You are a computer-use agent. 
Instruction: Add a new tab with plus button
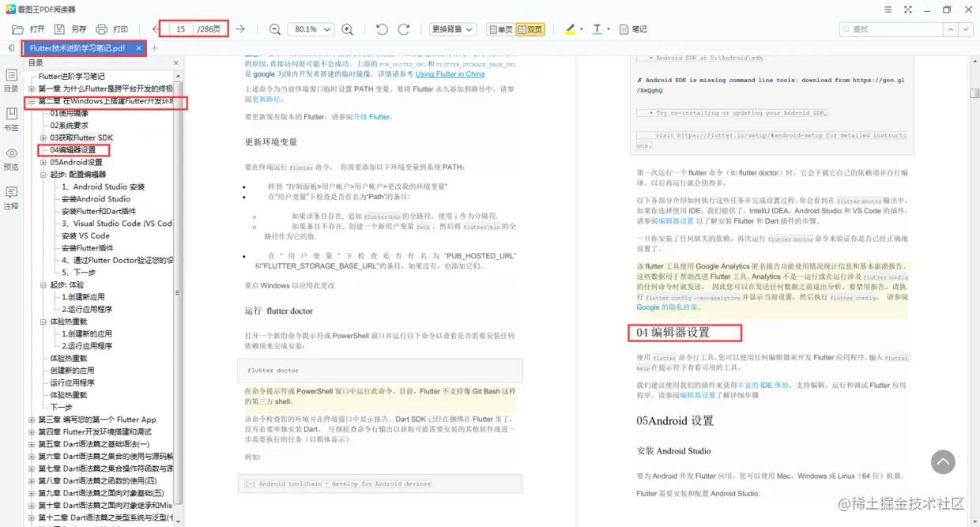point(155,48)
